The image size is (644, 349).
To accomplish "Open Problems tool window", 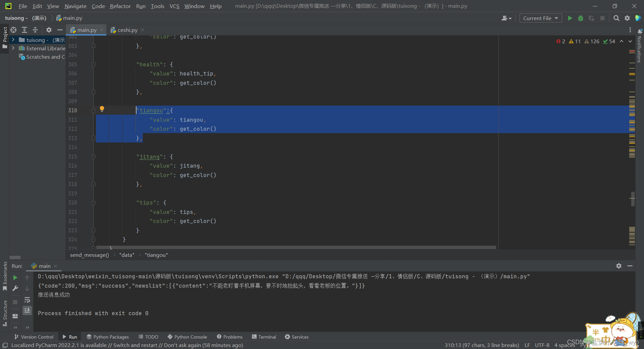I will (230, 337).
